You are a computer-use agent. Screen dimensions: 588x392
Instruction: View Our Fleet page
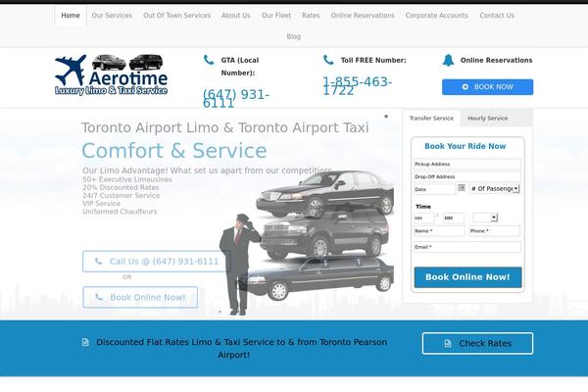pos(276,16)
